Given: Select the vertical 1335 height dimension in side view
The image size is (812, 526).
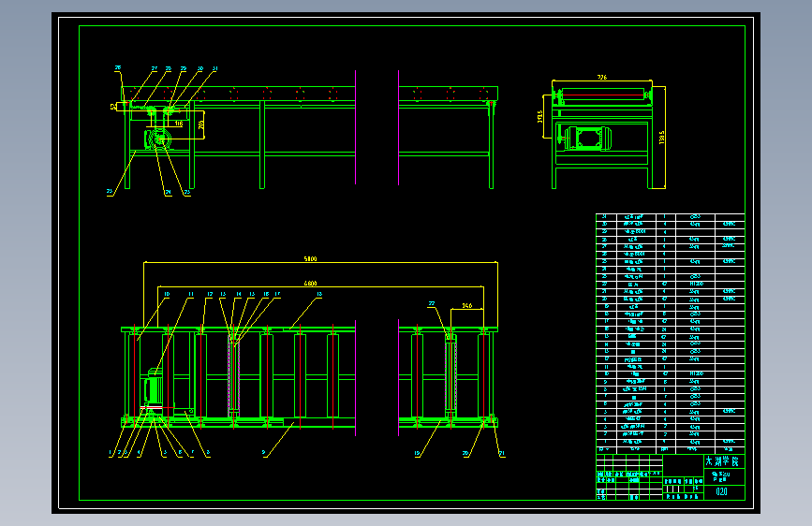Looking at the screenshot, I should tap(661, 138).
